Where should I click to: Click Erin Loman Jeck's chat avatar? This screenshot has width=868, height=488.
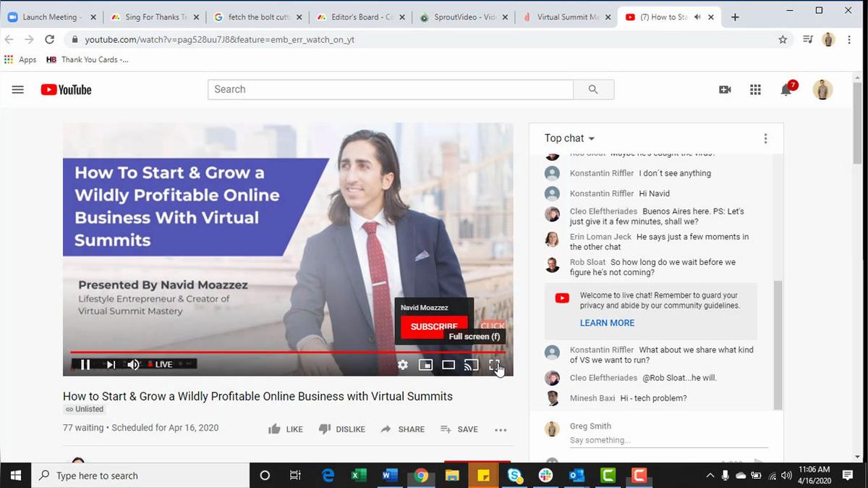tap(552, 240)
